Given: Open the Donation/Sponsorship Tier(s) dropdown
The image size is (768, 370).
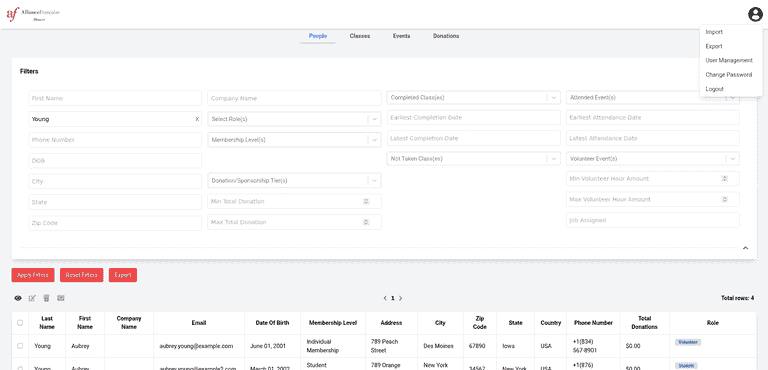Looking at the screenshot, I should (294, 180).
